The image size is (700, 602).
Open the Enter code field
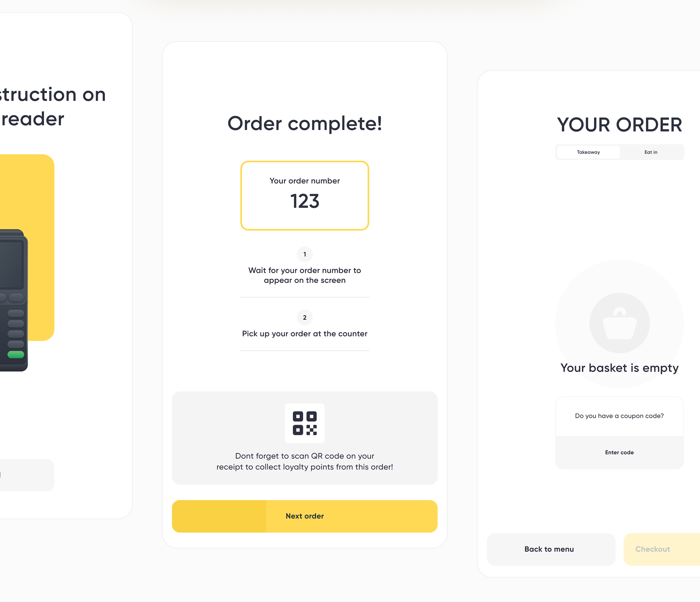pyautogui.click(x=619, y=452)
